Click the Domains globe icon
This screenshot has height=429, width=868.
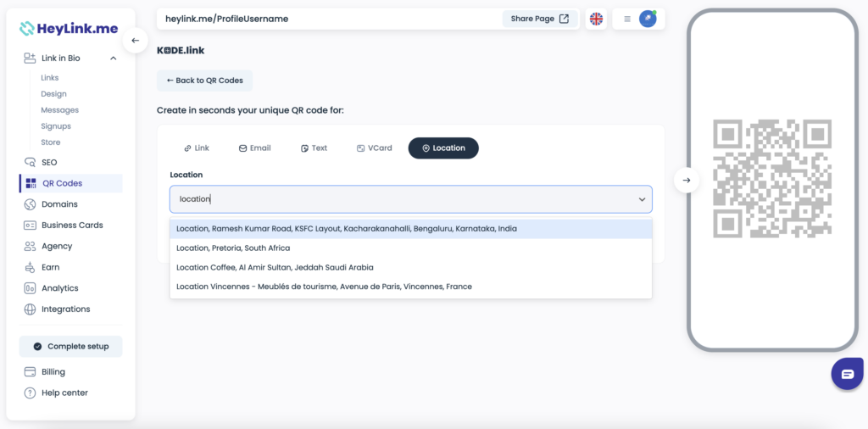pos(30,204)
